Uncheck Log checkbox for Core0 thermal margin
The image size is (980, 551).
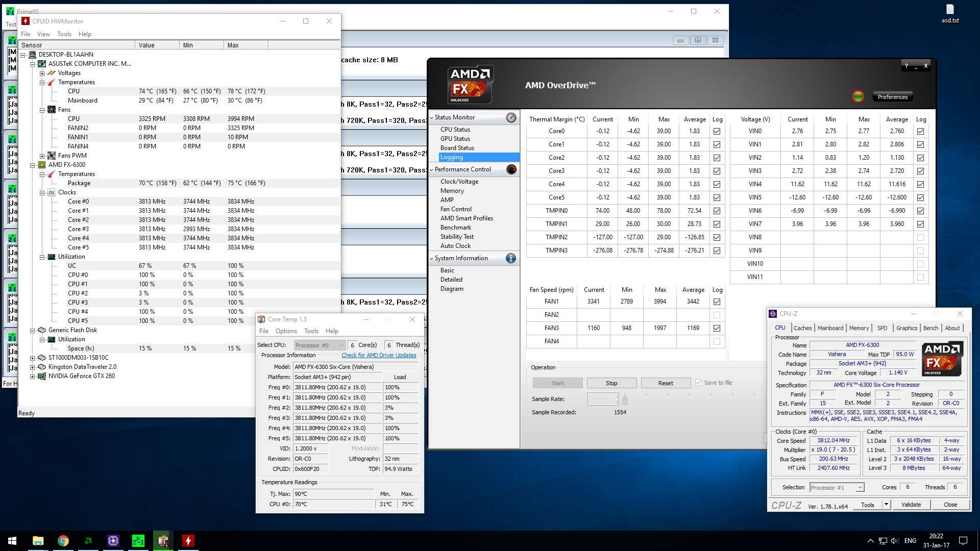pyautogui.click(x=717, y=132)
